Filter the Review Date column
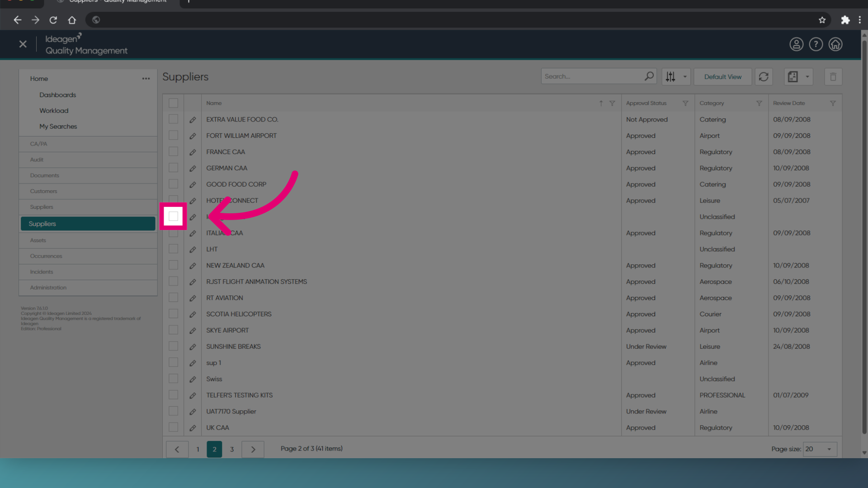The width and height of the screenshot is (868, 488). click(833, 103)
